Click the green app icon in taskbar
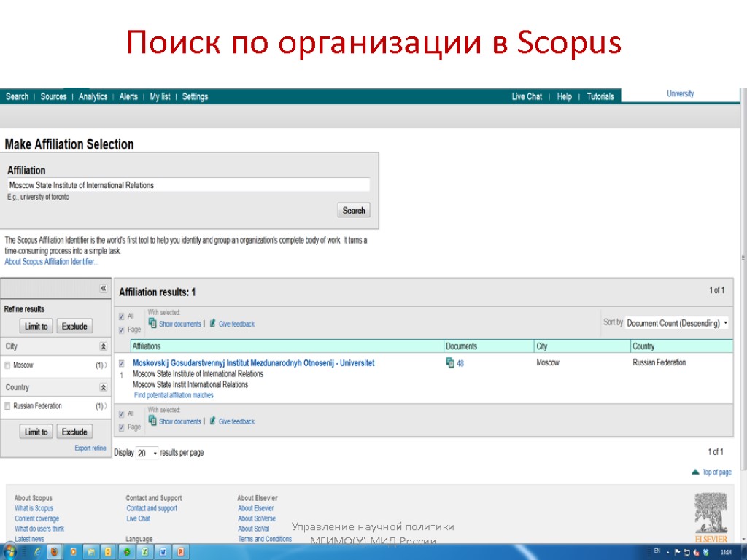Image resolution: width=747 pixels, height=560 pixels. [127, 552]
